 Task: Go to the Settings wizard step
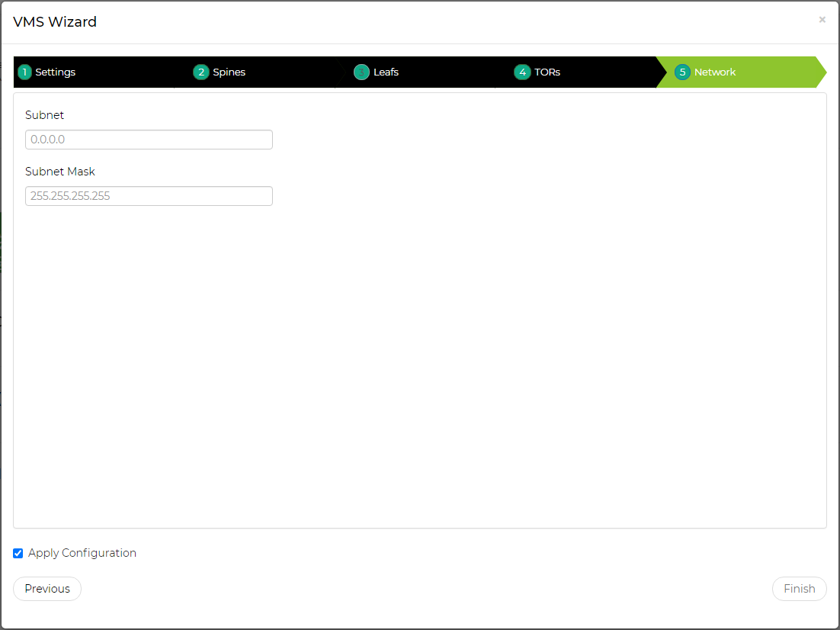click(x=56, y=72)
